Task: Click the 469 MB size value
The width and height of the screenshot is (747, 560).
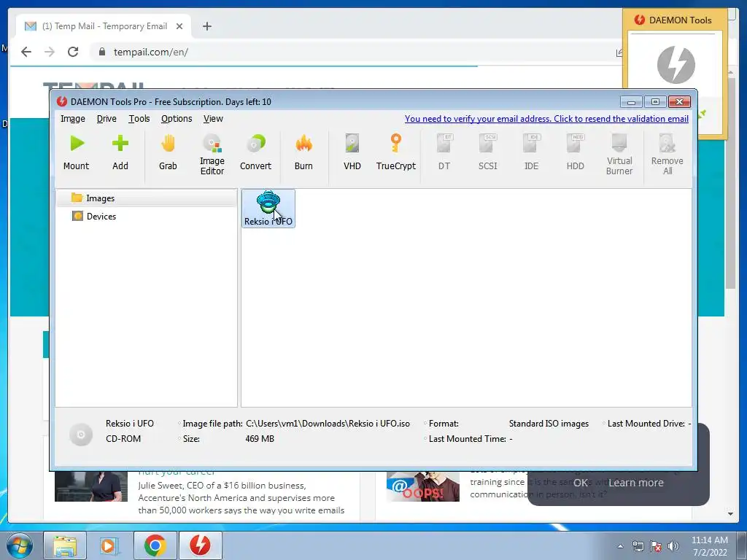Action: pos(260,438)
